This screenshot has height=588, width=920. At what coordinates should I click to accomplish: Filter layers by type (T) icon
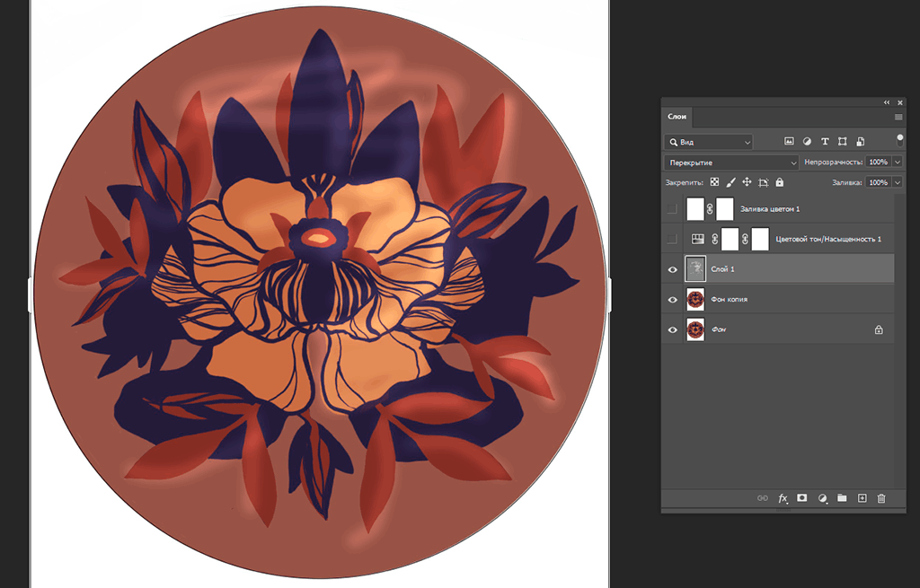click(x=825, y=141)
